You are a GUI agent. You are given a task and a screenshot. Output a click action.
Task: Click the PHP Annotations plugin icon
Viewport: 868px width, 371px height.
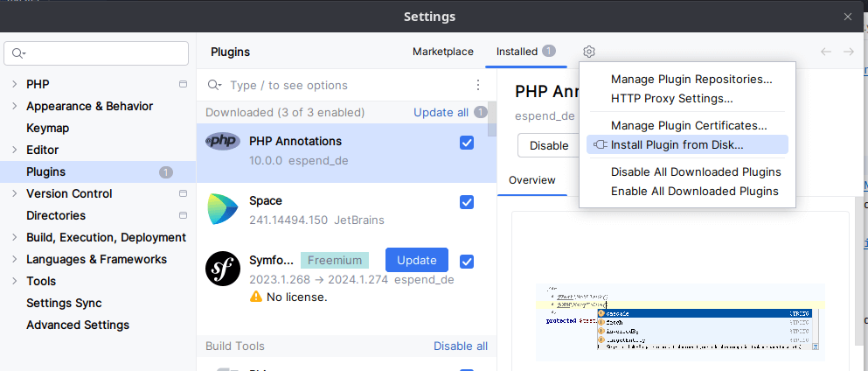coord(223,142)
